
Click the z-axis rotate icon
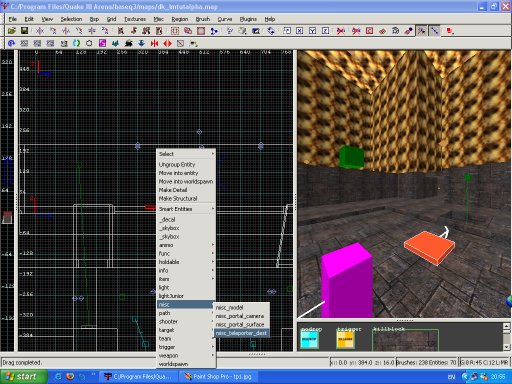point(105,31)
